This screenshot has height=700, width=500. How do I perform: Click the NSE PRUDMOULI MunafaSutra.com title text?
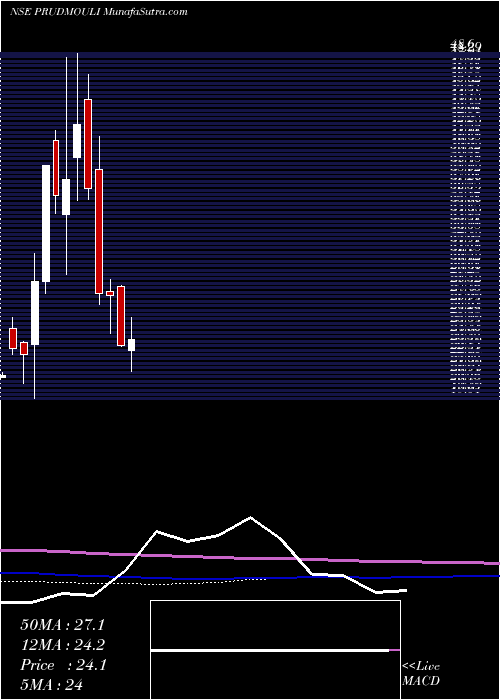point(99,12)
